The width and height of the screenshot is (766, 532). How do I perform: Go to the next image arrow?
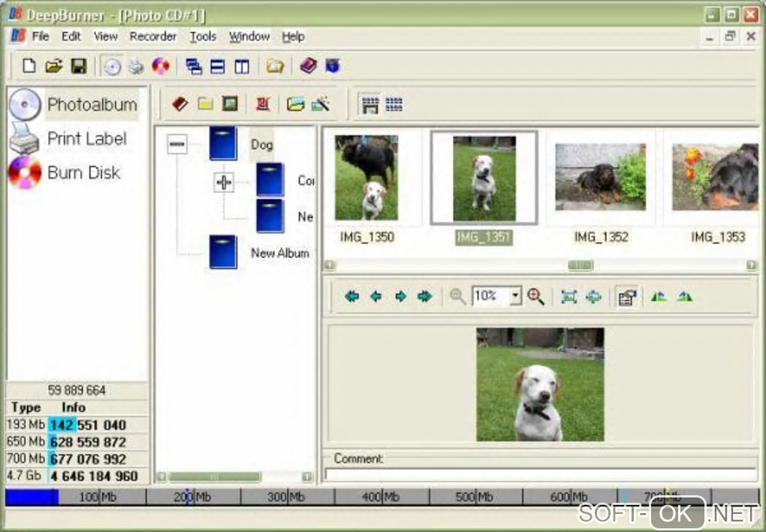point(400,296)
